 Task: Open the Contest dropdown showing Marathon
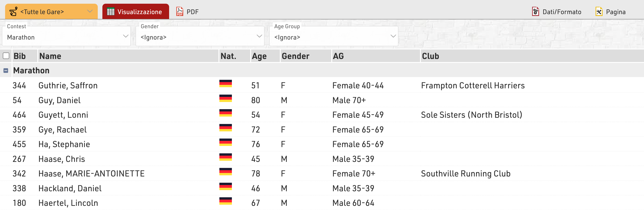click(x=66, y=37)
